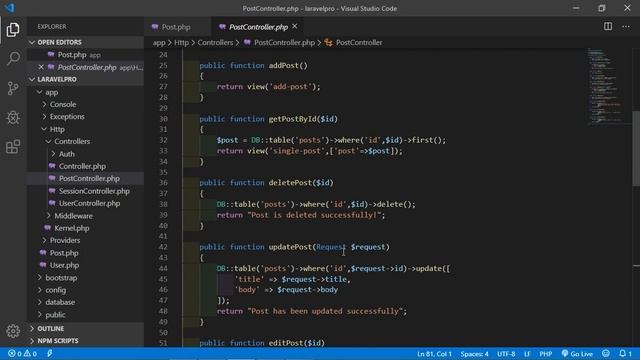Click the Ln 81, Col 1 status entry

[x=434, y=354]
